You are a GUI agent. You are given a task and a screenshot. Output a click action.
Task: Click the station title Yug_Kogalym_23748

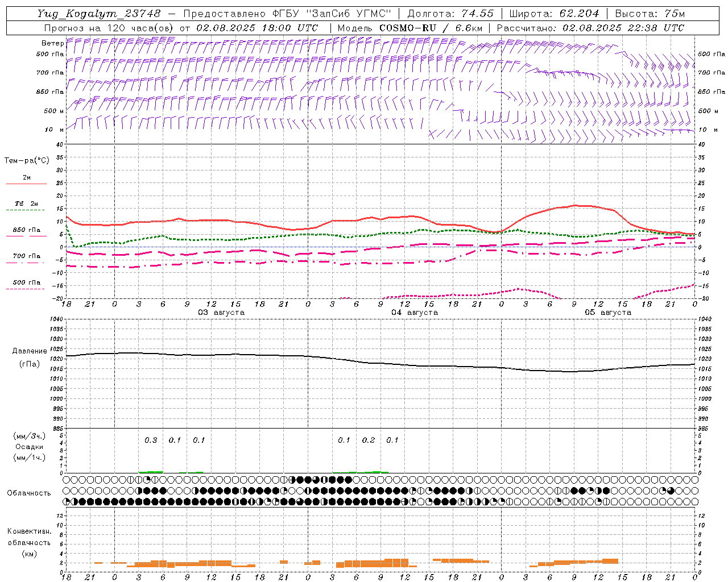(99, 14)
